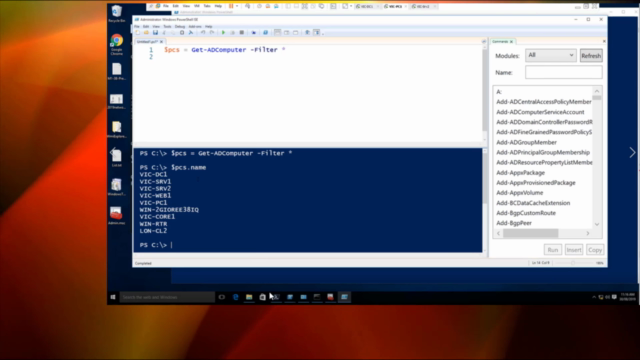Click the Open script folder icon

pos(146,33)
